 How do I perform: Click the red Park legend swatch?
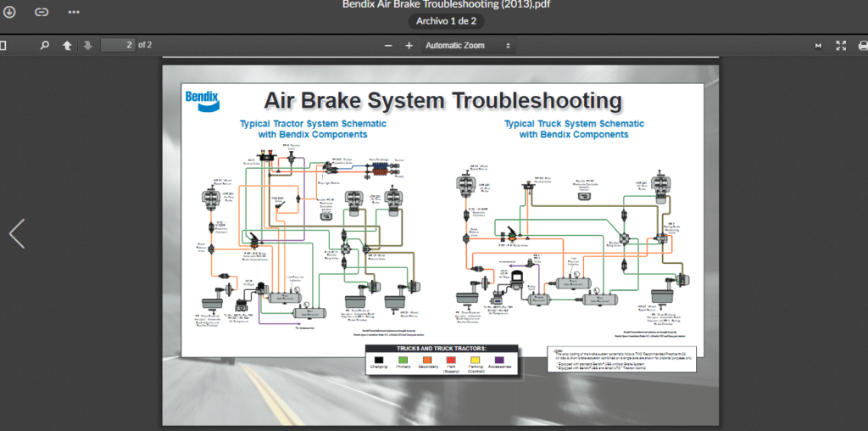click(x=451, y=359)
